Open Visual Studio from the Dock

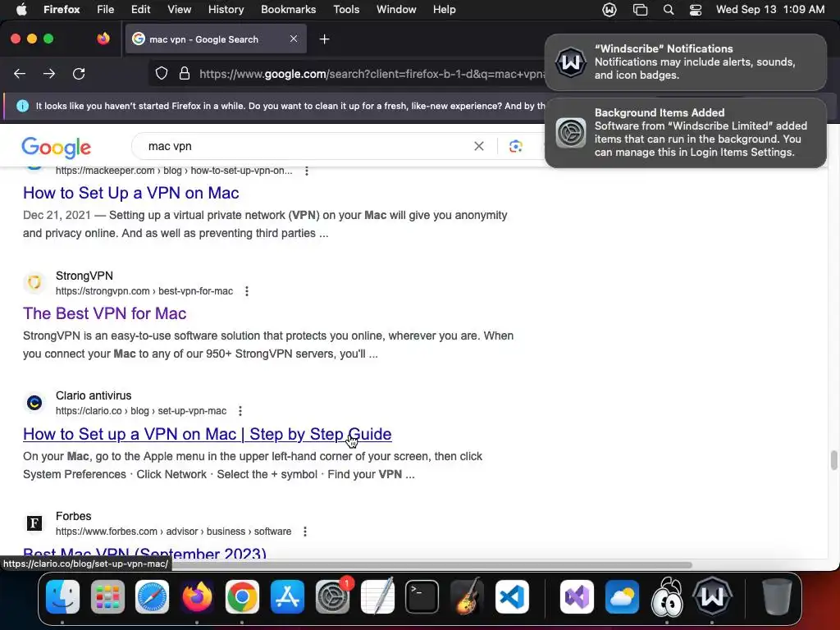pyautogui.click(x=577, y=597)
